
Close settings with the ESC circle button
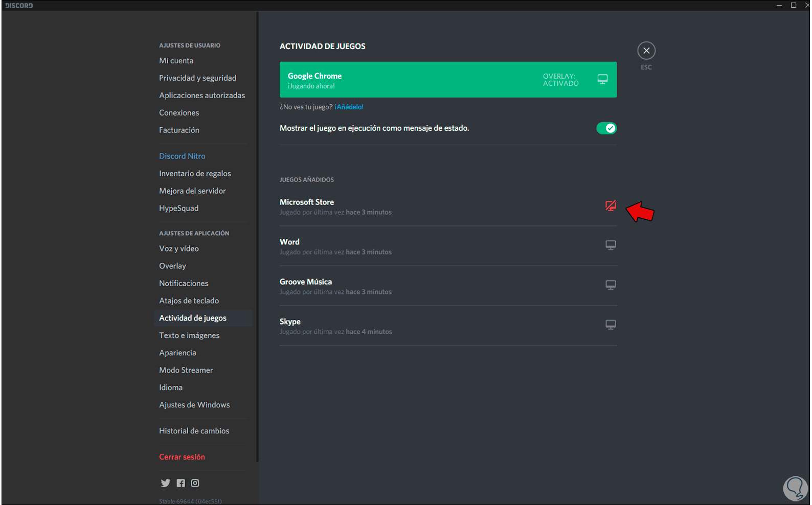coord(646,51)
